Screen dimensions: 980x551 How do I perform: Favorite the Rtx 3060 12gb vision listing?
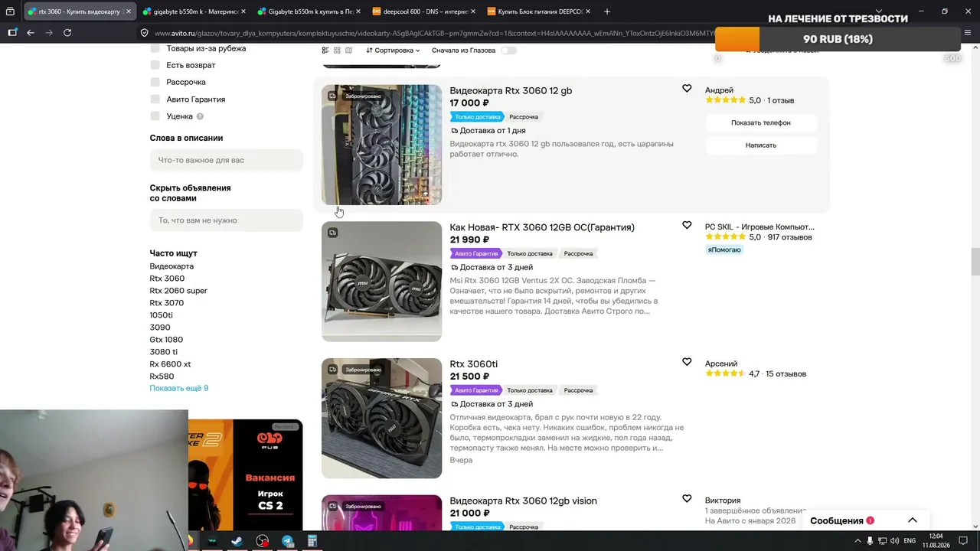[687, 499]
